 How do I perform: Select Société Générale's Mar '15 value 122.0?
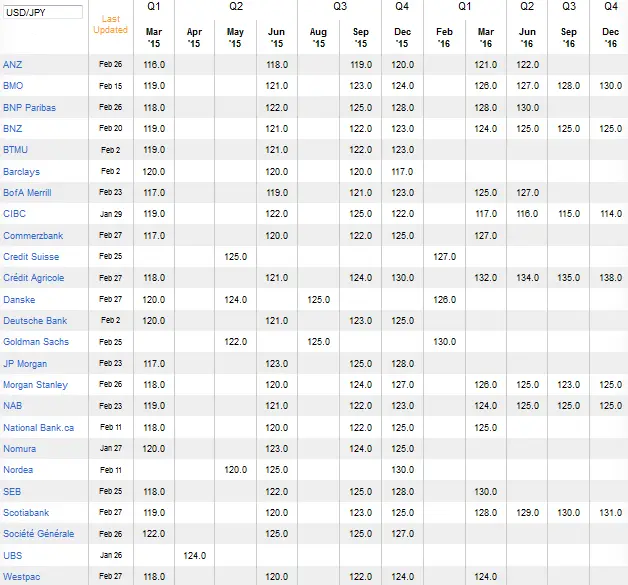coord(154,534)
